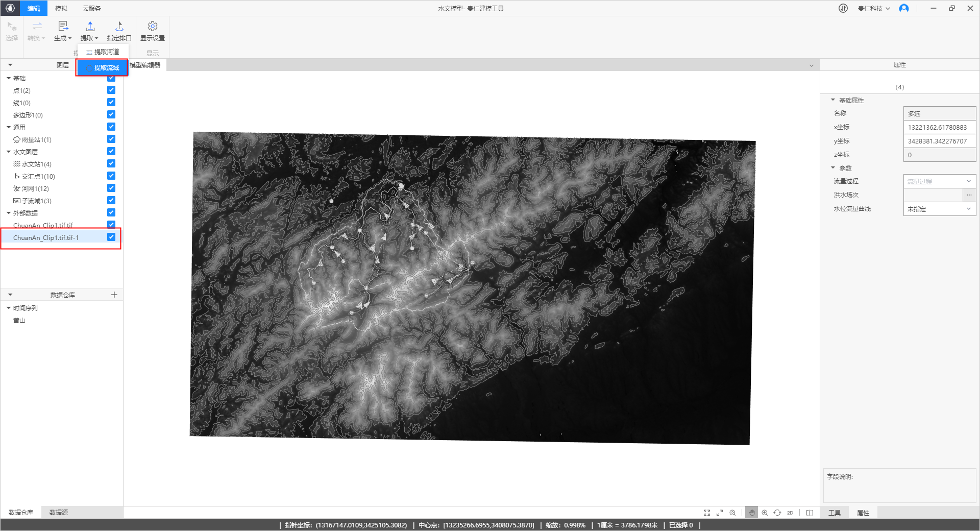Switch to the 模拟 ribbon tab
The width and height of the screenshot is (980, 531).
[x=60, y=8]
